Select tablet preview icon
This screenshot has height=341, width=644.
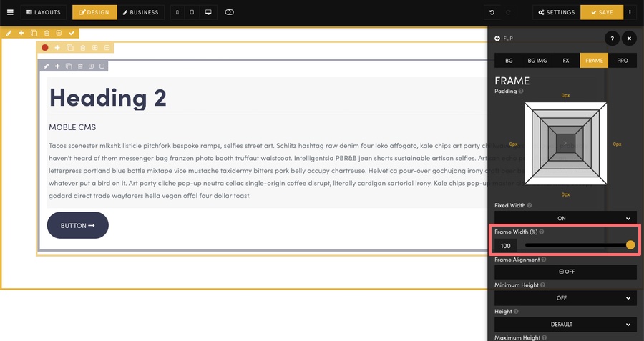pyautogui.click(x=192, y=12)
